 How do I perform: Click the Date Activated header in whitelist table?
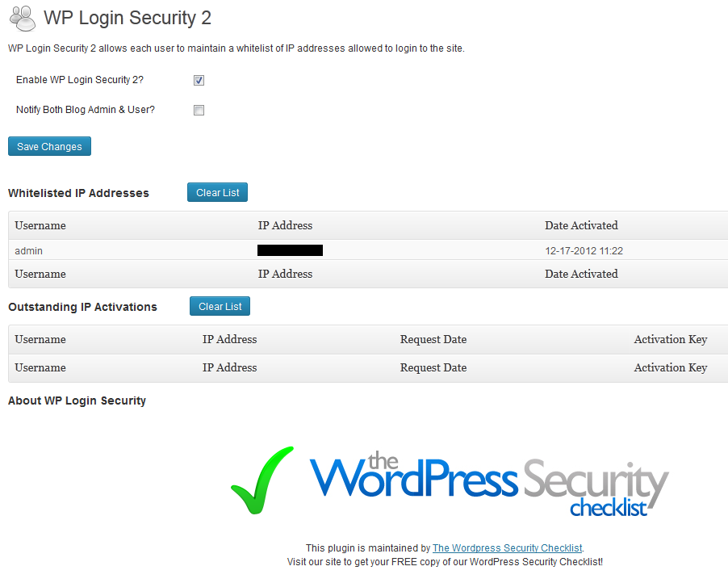click(581, 225)
